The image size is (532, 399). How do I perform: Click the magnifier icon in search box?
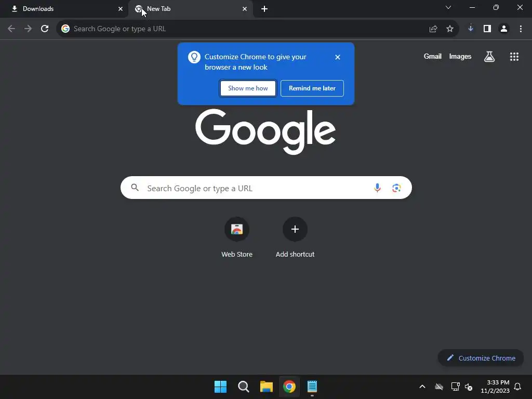(135, 188)
